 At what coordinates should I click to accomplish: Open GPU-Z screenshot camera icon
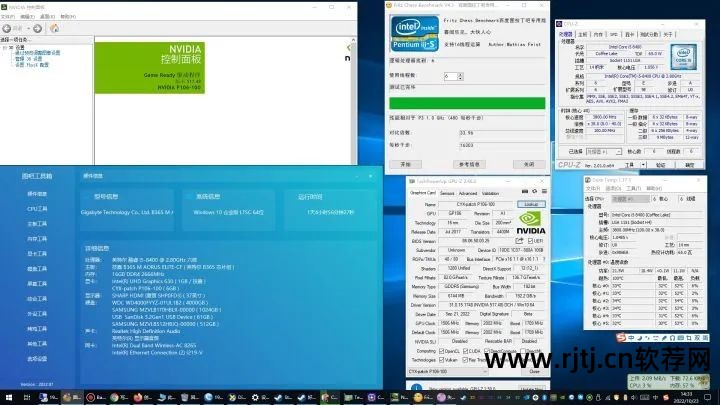click(525, 191)
